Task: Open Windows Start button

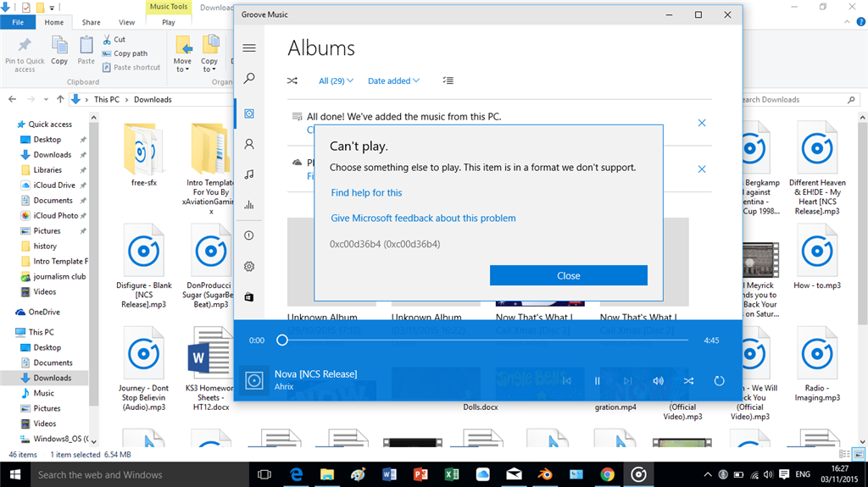Action: point(15,475)
